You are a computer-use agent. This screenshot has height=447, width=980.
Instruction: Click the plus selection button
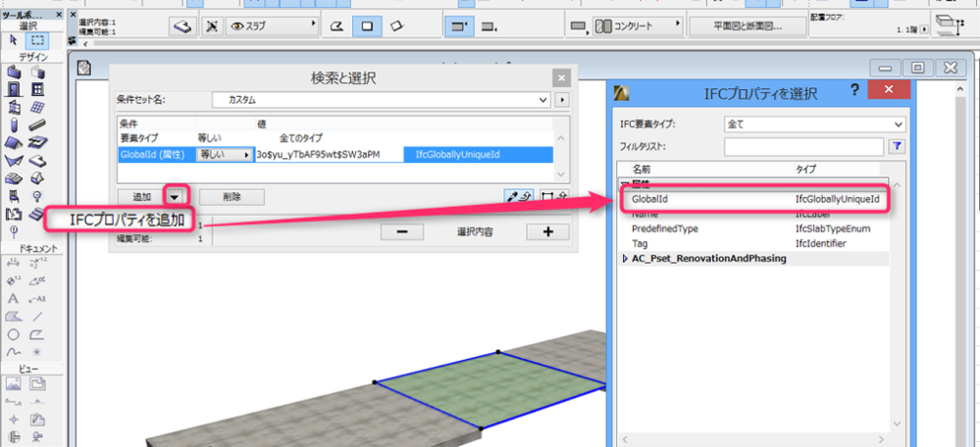[548, 231]
